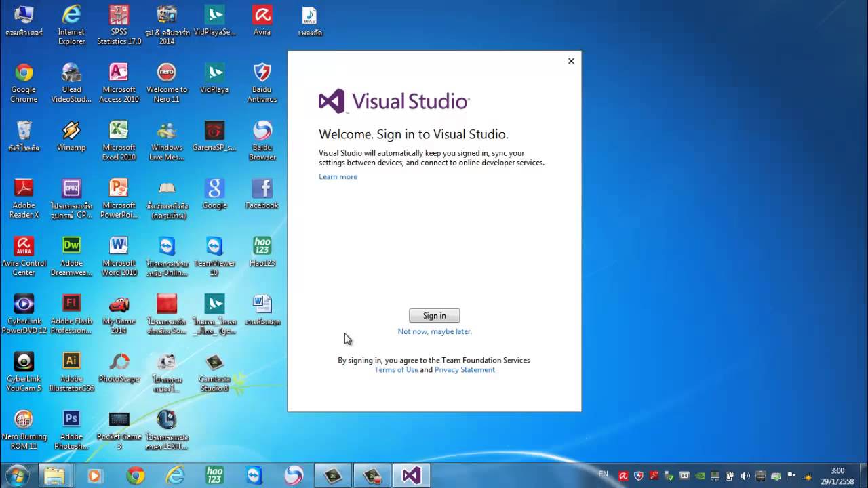The width and height of the screenshot is (868, 488).
Task: Open the EN language indicator
Action: pyautogui.click(x=604, y=474)
